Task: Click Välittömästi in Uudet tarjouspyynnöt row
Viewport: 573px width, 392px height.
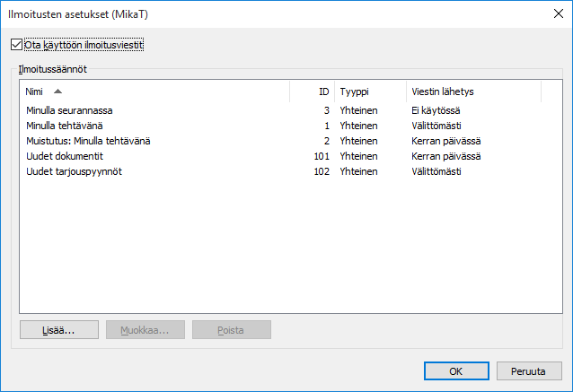Action: point(436,171)
